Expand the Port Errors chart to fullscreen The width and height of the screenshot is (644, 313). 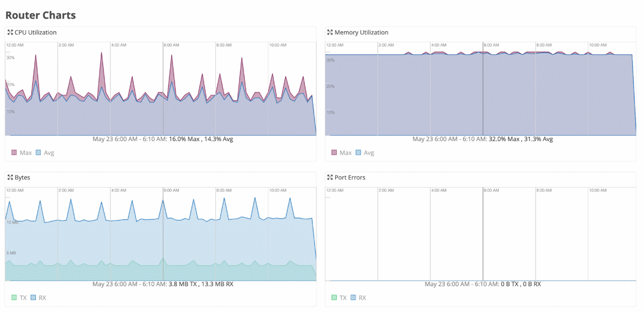[330, 177]
